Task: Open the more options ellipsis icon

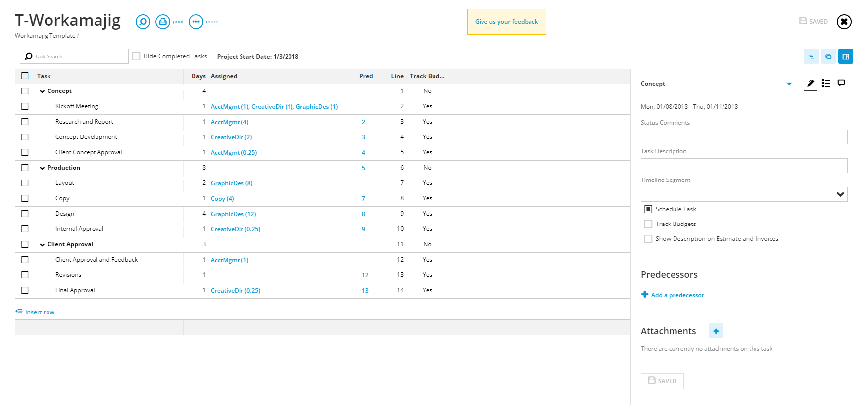Action: point(196,22)
